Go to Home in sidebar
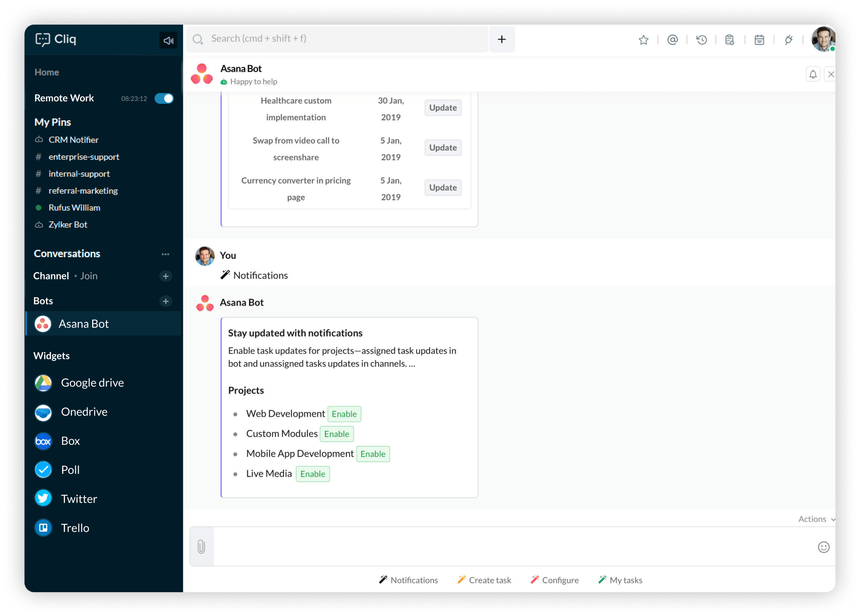860x616 pixels. pos(47,72)
